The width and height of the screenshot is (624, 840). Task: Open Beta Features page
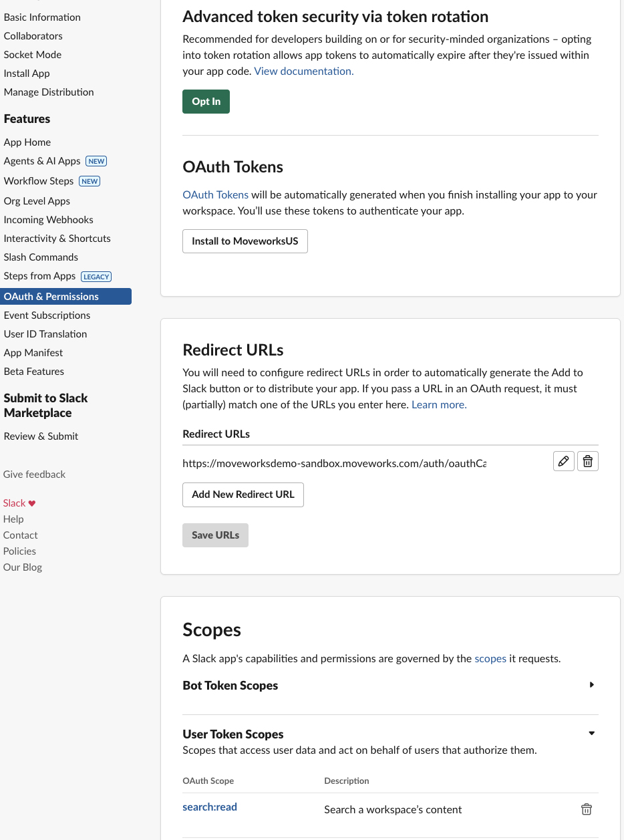(x=34, y=372)
